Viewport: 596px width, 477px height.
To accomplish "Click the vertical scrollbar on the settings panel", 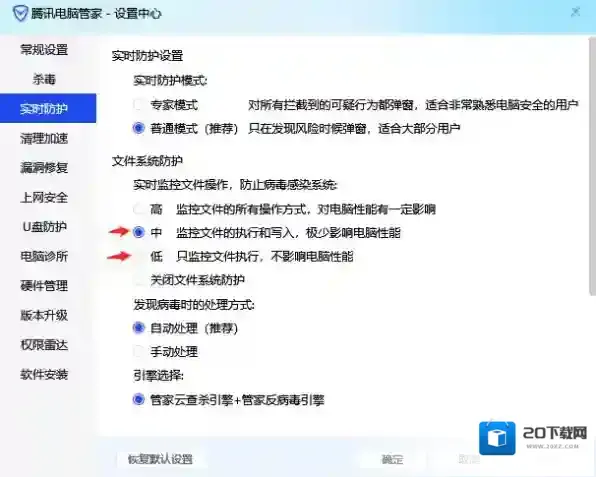I will [593, 166].
